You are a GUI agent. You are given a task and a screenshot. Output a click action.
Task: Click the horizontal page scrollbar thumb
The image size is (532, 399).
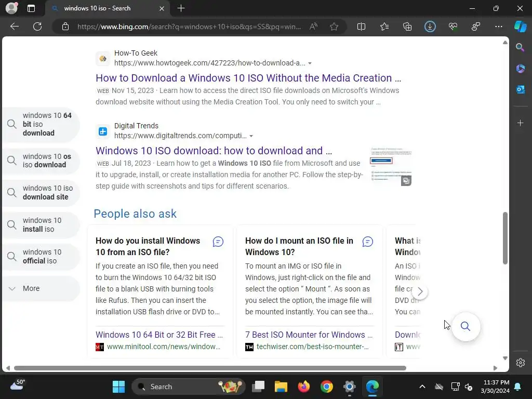[x=210, y=368]
